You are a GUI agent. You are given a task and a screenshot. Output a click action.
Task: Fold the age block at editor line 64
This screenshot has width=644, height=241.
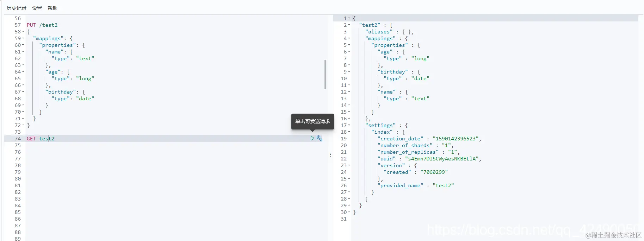[x=23, y=72]
